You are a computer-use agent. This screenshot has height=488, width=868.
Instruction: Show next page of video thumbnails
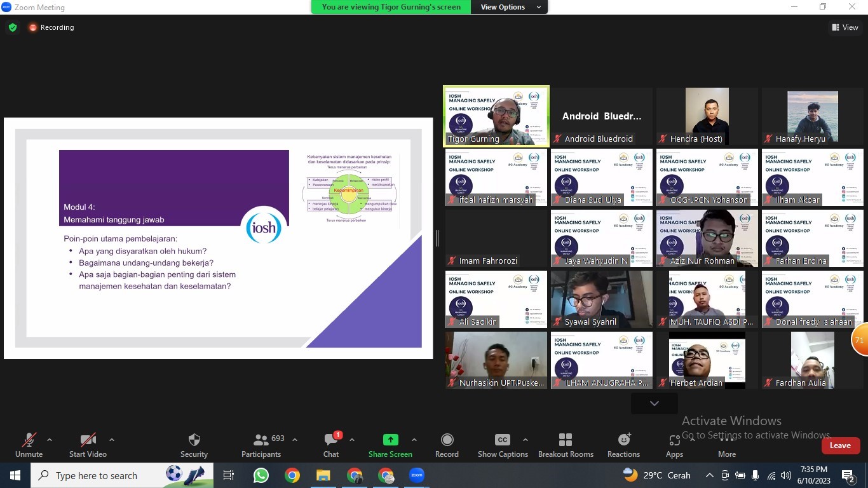pyautogui.click(x=654, y=403)
